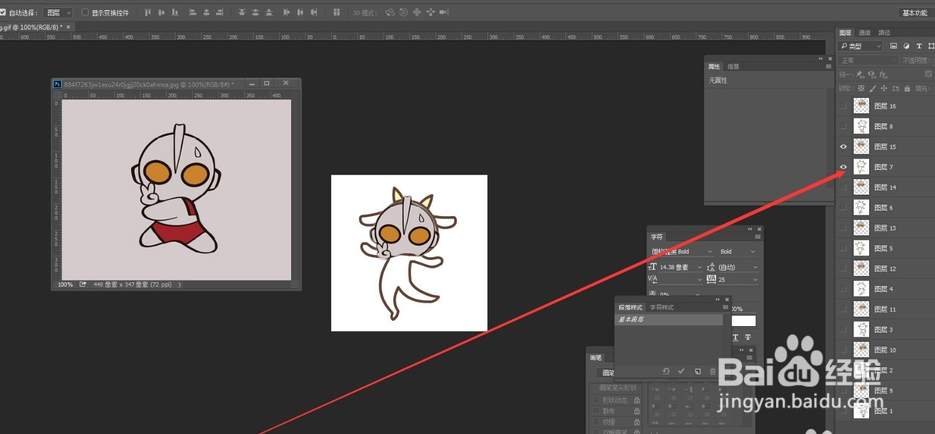Open the 图层 auto-select dropdown
The height and width of the screenshot is (434, 935).
coord(58,13)
